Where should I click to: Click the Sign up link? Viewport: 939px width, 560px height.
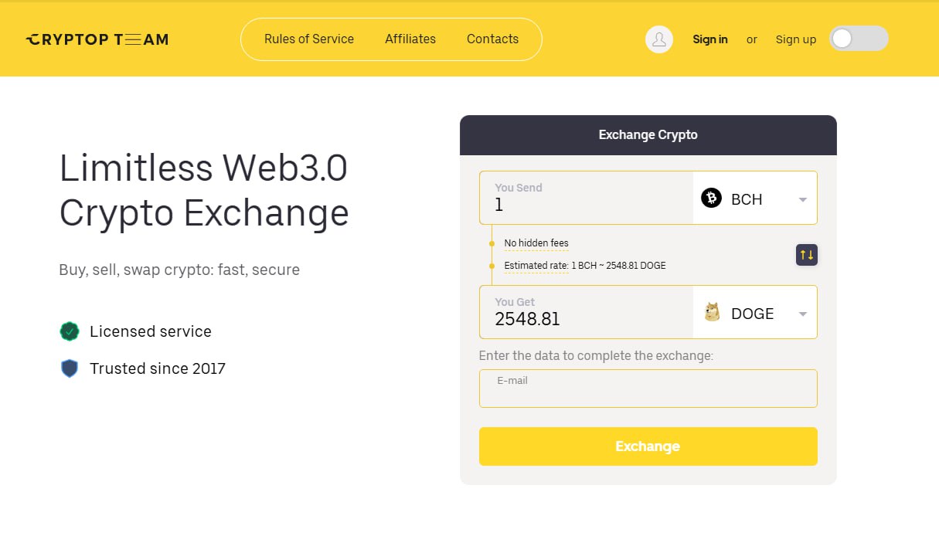point(796,39)
